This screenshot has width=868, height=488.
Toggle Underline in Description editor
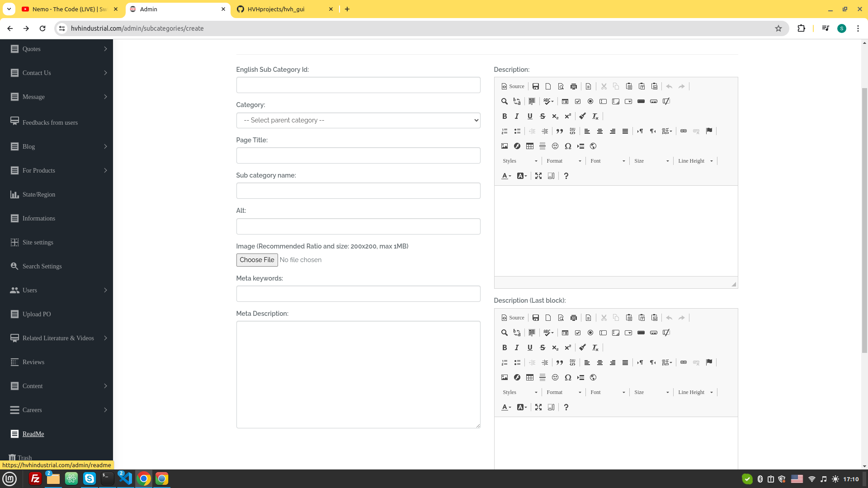coord(530,116)
